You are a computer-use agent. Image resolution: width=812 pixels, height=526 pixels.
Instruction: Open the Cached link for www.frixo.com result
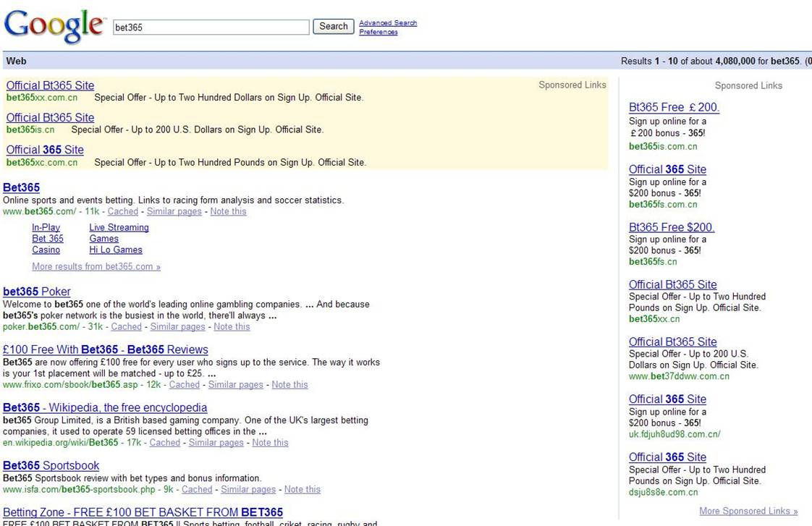pyautogui.click(x=185, y=385)
